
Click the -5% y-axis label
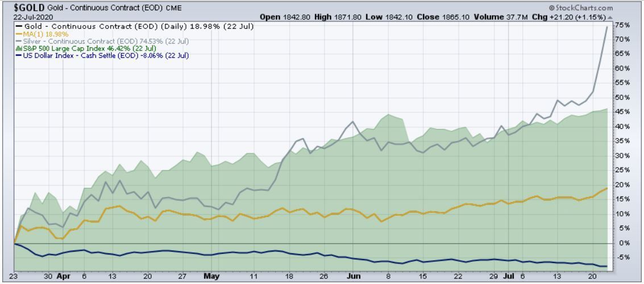[624, 258]
